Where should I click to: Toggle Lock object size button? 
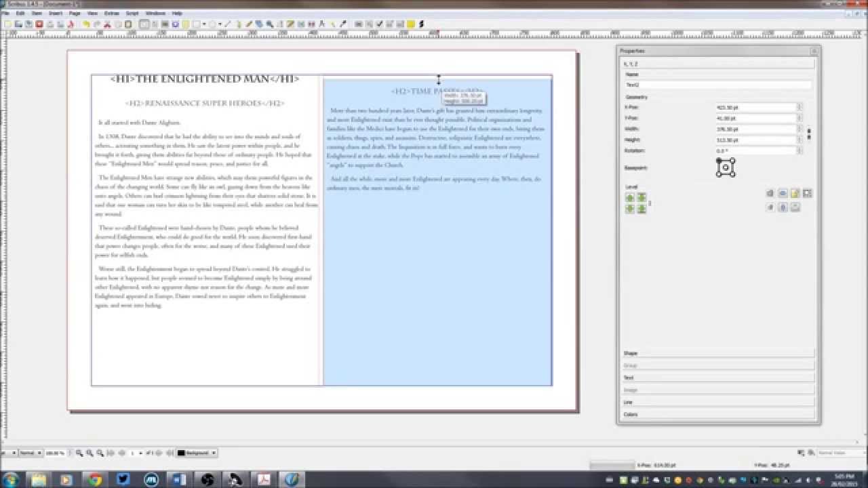807,193
